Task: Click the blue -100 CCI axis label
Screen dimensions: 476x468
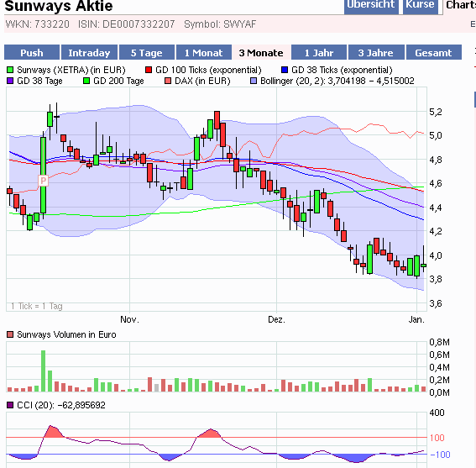Action: [440, 455]
